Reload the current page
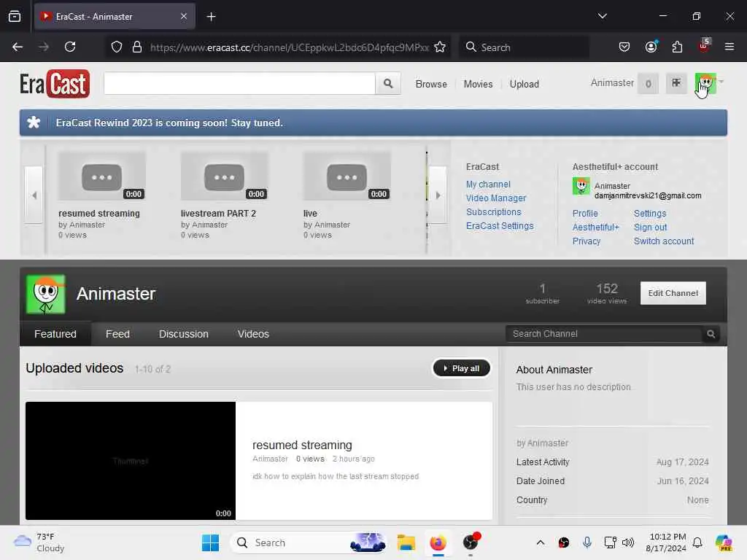The width and height of the screenshot is (747, 560). click(x=70, y=47)
